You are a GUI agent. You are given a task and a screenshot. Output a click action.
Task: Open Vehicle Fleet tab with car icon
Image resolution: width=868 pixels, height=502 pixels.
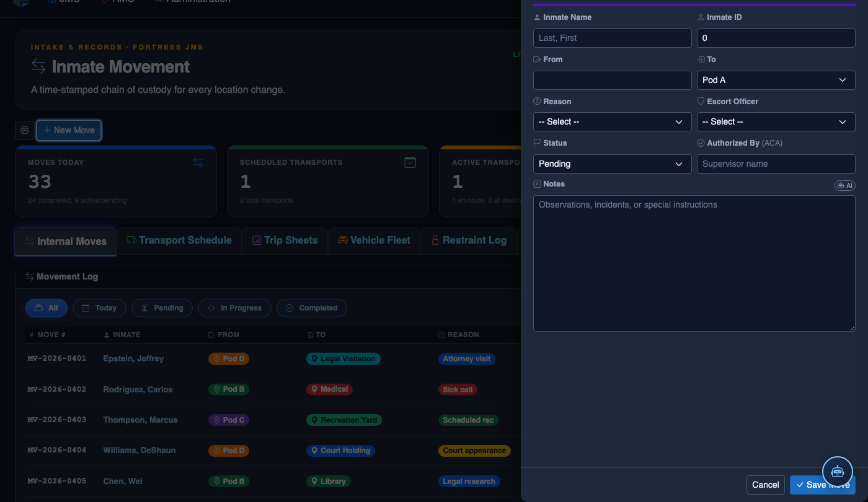pos(374,240)
